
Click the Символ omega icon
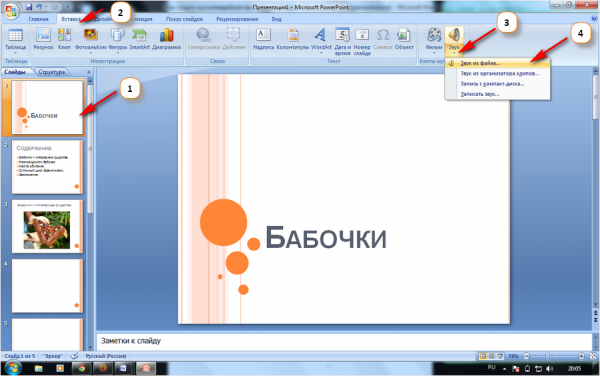pyautogui.click(x=383, y=35)
